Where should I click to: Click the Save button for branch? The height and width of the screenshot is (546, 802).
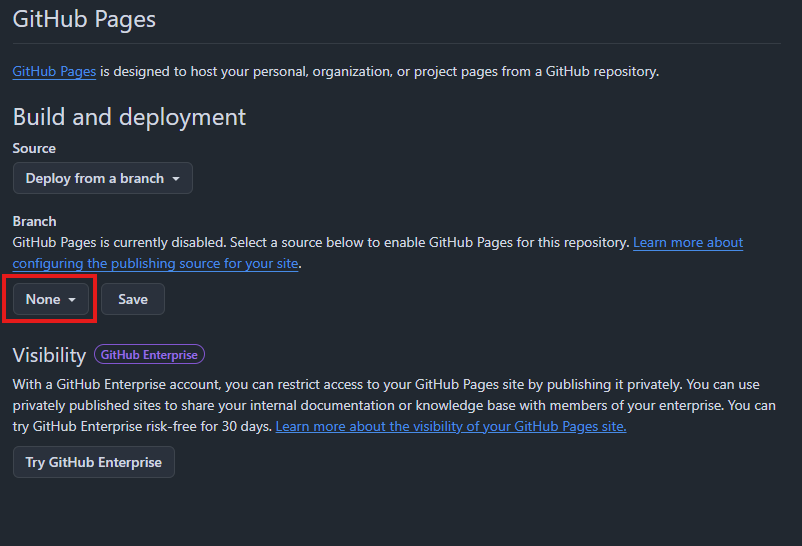click(x=133, y=299)
